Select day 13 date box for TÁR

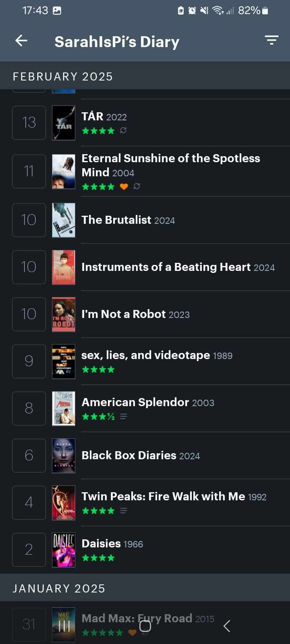pyautogui.click(x=29, y=123)
